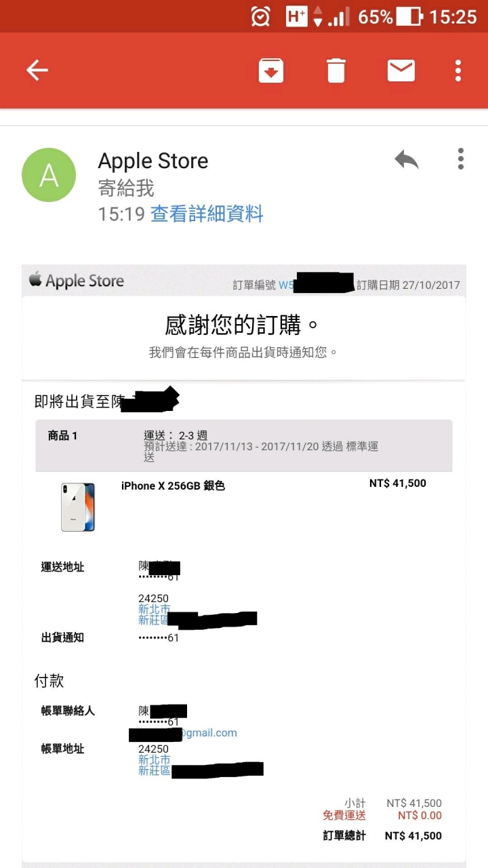The image size is (488, 868).
Task: Select the iPhone X 256GB 銀色 item title
Action: [x=173, y=486]
